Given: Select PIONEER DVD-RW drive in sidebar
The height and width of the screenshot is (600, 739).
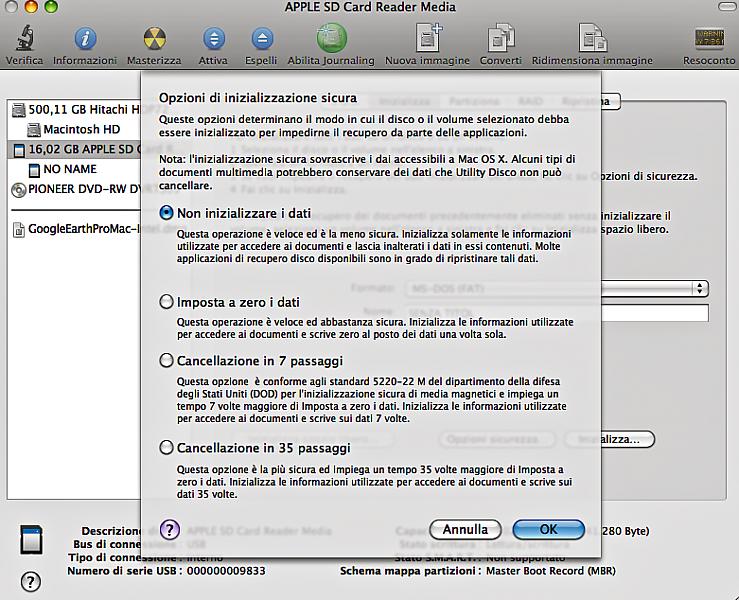Looking at the screenshot, I should tap(74, 189).
